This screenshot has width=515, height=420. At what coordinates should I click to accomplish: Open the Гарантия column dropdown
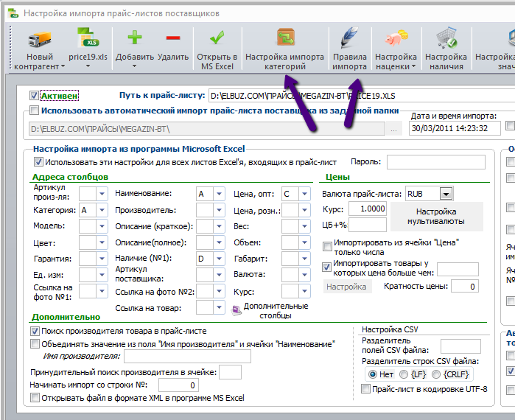102,259
